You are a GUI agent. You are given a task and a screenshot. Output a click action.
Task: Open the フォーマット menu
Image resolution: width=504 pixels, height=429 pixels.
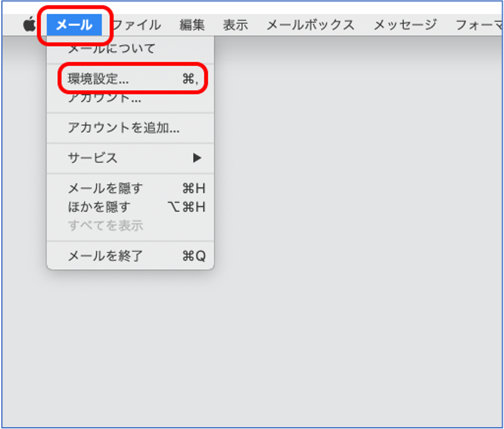point(479,24)
